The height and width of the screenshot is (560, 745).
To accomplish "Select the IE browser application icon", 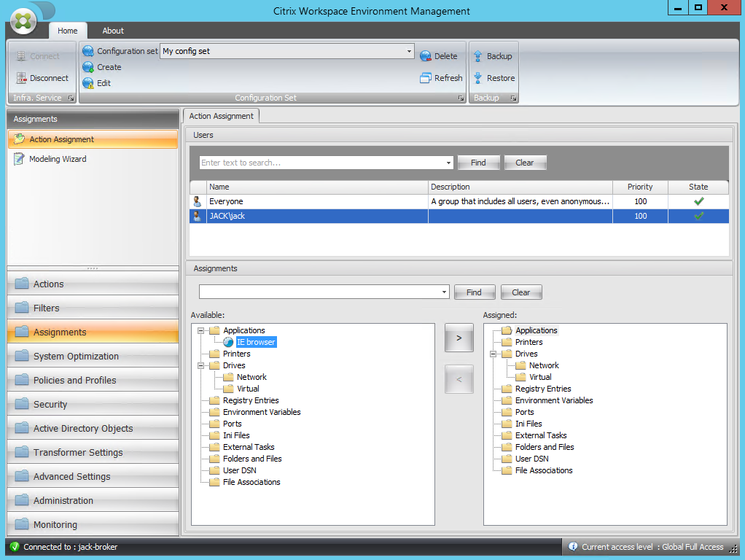I will (228, 341).
